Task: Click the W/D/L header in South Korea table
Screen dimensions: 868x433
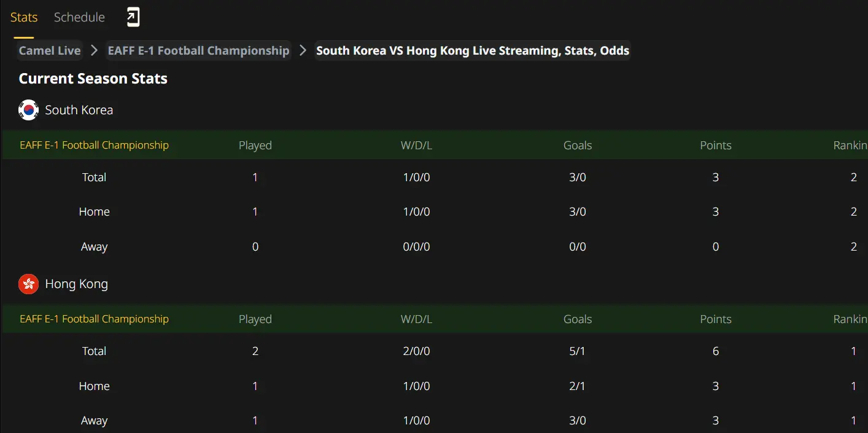Action: coord(416,145)
